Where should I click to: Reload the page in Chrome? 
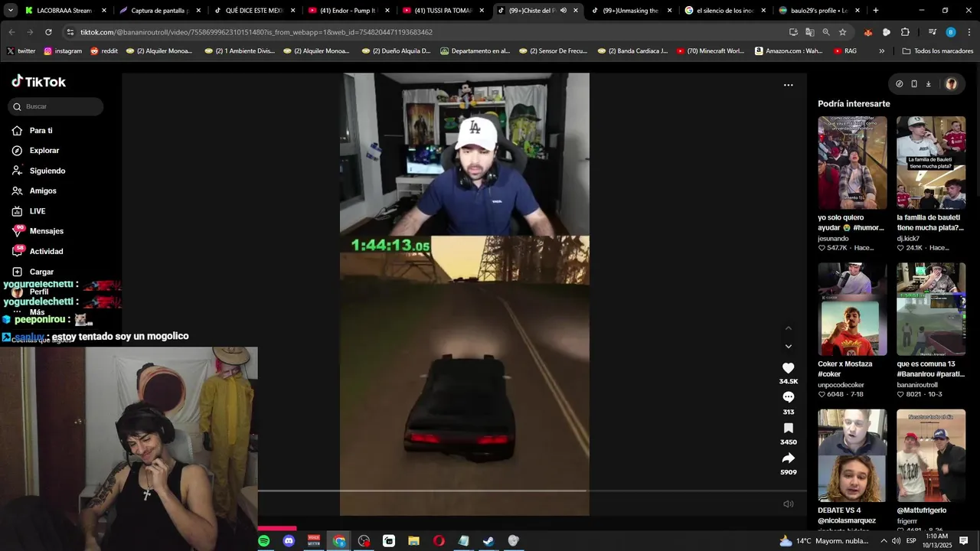(48, 32)
